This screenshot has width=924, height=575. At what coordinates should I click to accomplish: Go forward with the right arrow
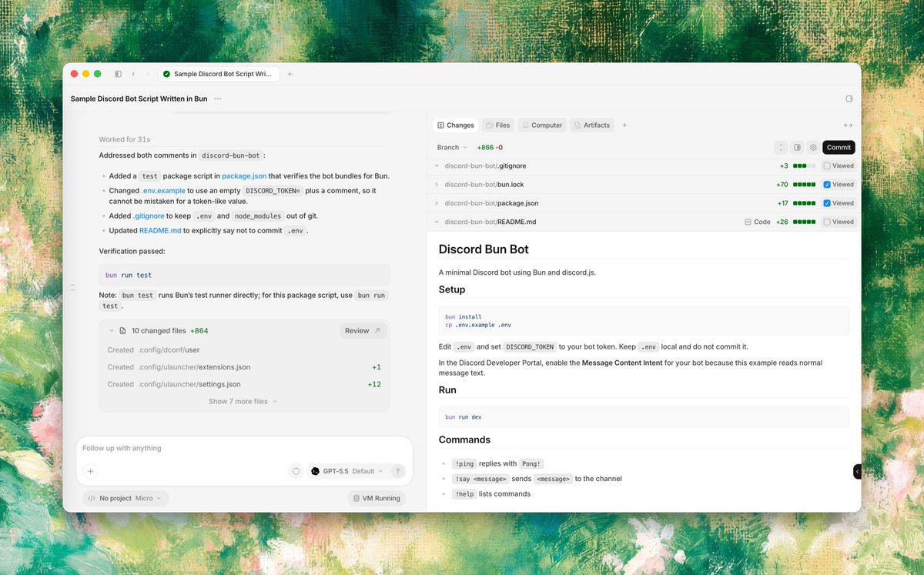click(148, 74)
